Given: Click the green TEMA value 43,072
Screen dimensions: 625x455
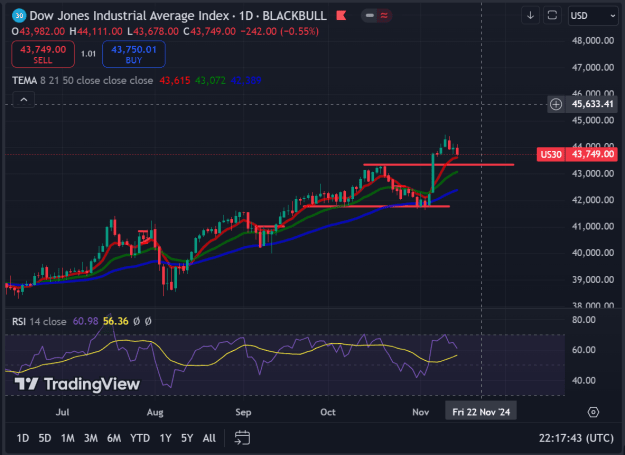Looking at the screenshot, I should (210, 80).
